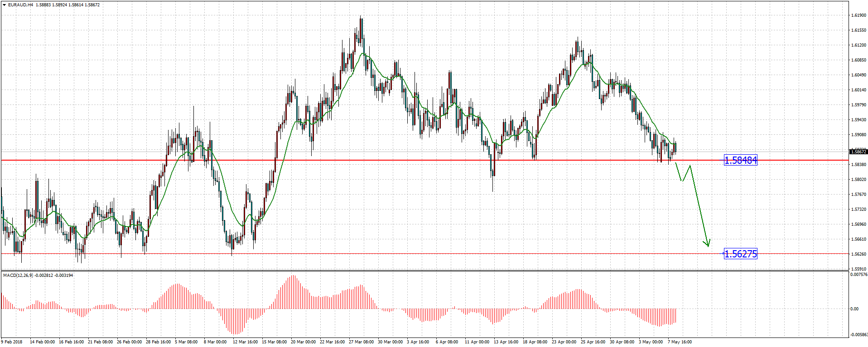Click the 0.007576 MACD scale label

[x=858, y=275]
